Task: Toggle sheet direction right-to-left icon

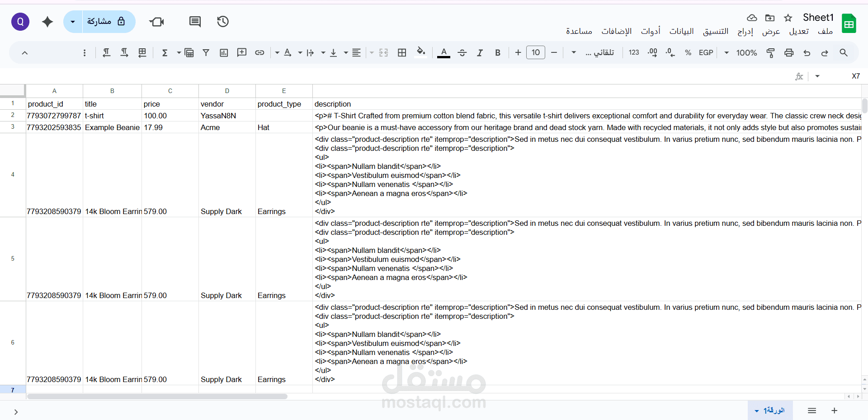Action: pyautogui.click(x=142, y=53)
